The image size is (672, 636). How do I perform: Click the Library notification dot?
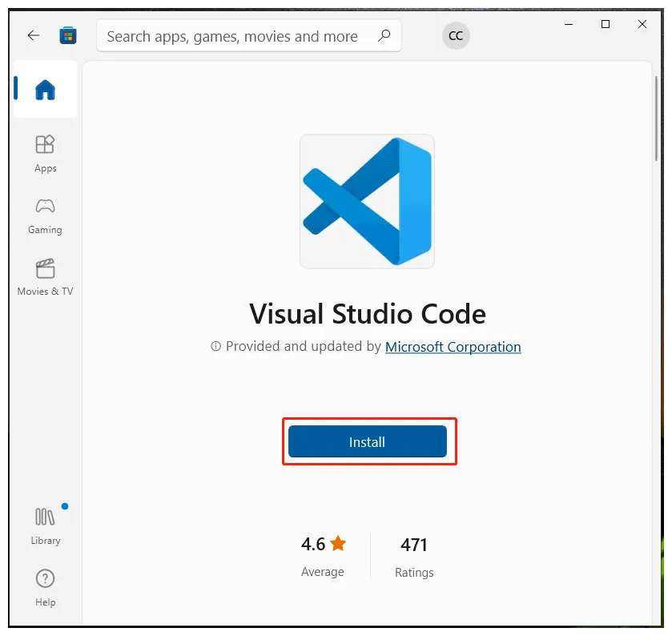(64, 505)
